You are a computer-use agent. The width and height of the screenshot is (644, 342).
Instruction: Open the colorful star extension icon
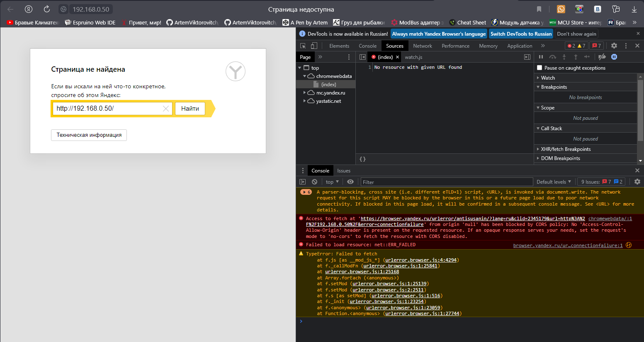tap(579, 9)
